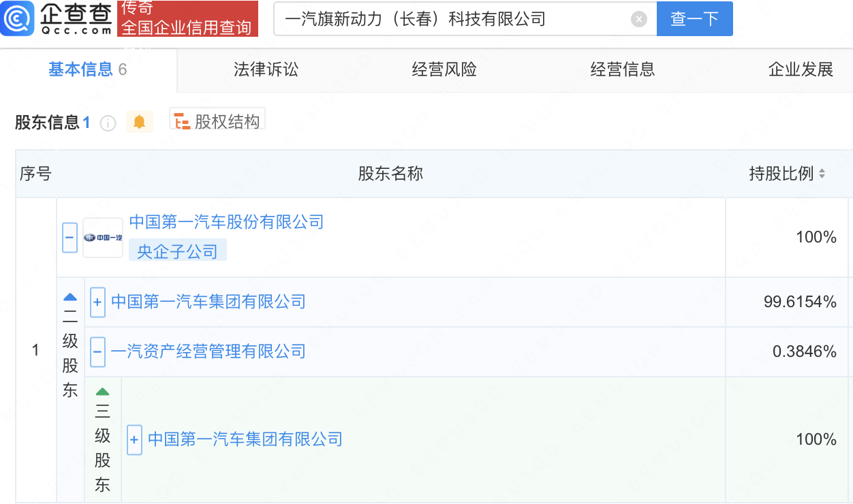The image size is (853, 504).
Task: Open the 基本信息 tab
Action: (87, 69)
